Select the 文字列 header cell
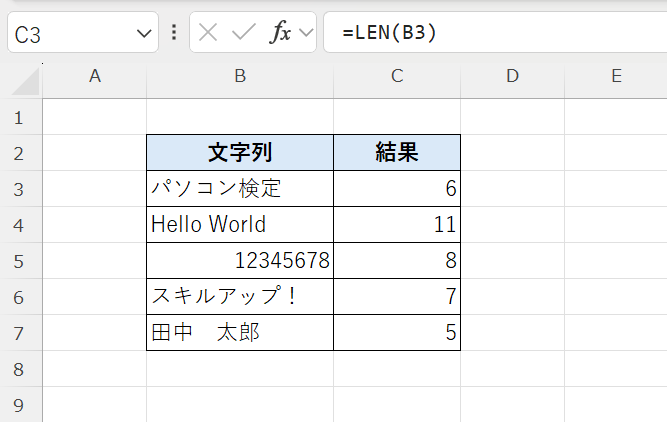The height and width of the screenshot is (422, 667). coord(240,152)
